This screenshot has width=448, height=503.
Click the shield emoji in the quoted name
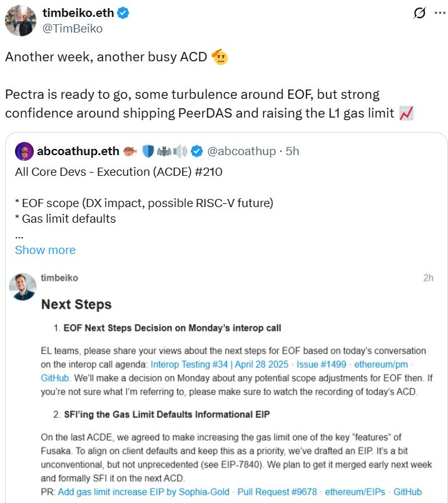click(x=148, y=151)
